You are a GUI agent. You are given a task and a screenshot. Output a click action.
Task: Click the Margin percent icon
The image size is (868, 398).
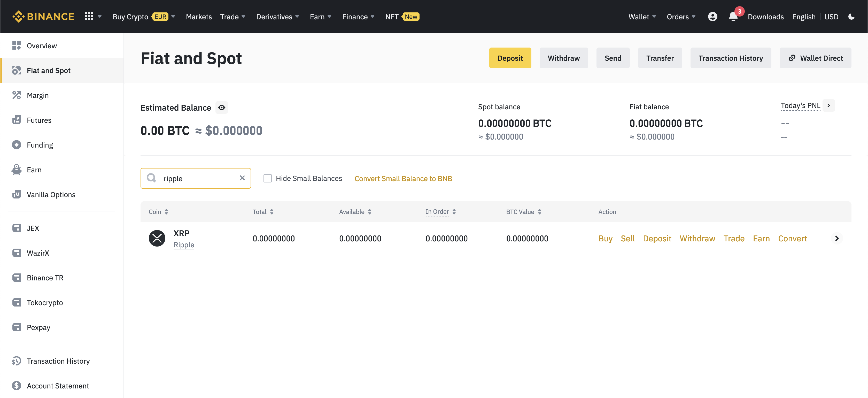tap(16, 95)
